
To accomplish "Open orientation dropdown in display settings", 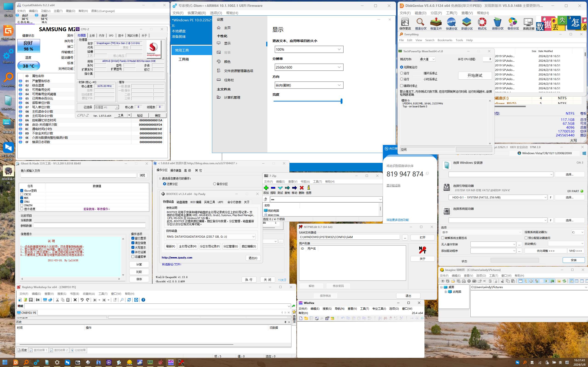I will (309, 85).
